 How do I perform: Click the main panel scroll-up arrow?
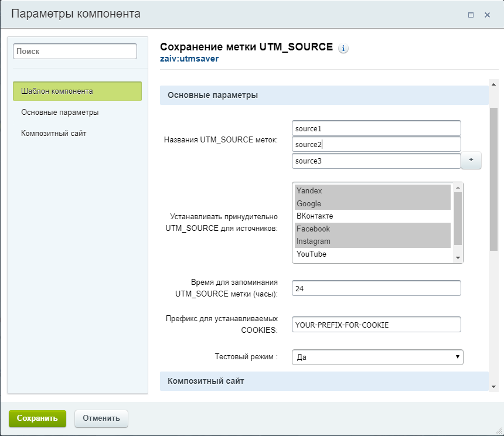point(493,83)
